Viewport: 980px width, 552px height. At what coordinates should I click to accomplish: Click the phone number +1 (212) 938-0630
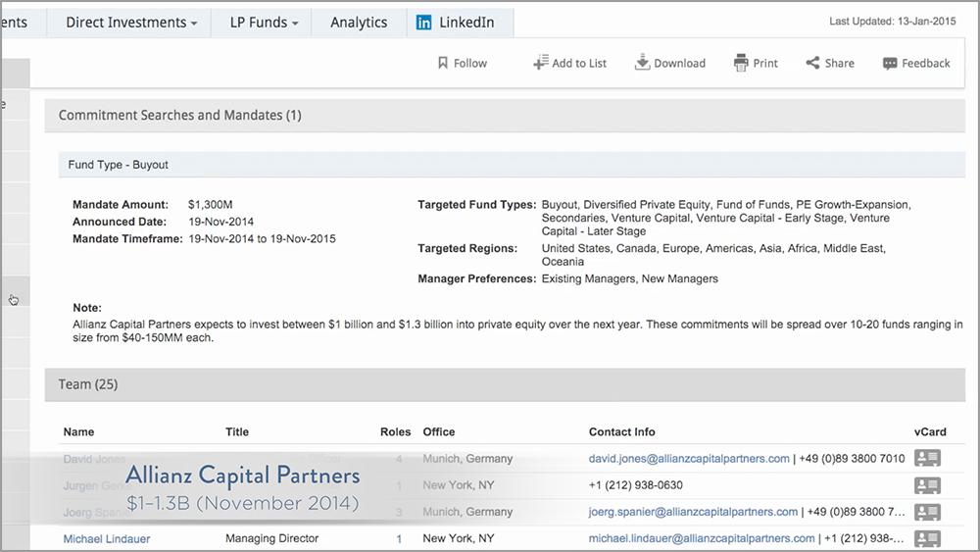point(636,485)
